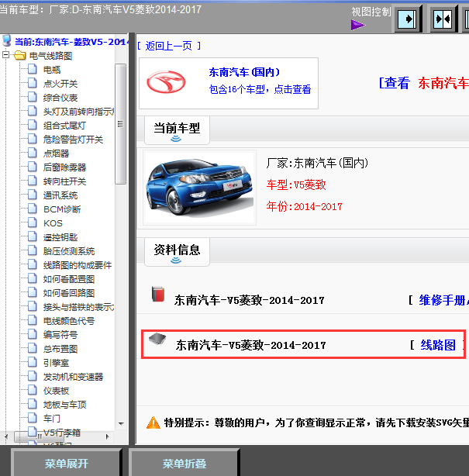Click the page icon next to 电瓶

(33, 69)
